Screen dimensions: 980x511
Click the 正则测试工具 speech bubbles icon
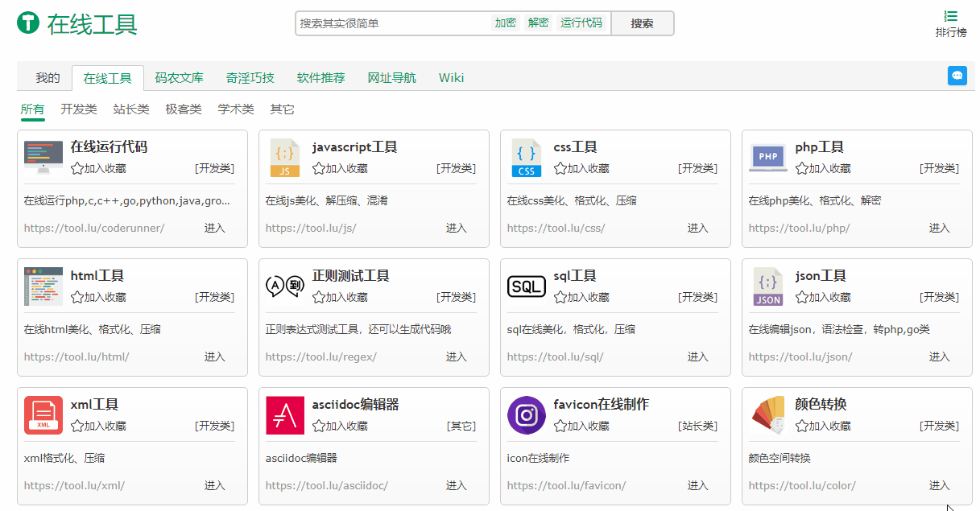coord(285,286)
